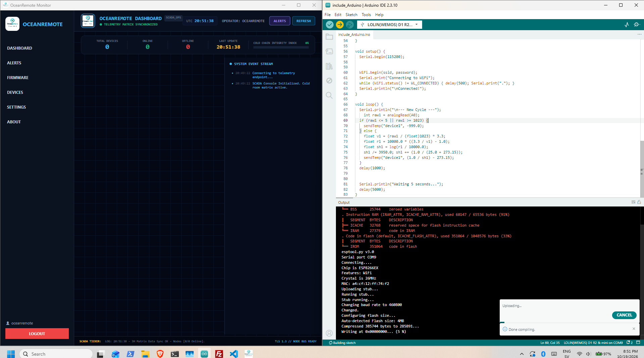Screen dimensions: 644x358
Task: Open FileZilla from the taskbar
Action: coord(219,354)
